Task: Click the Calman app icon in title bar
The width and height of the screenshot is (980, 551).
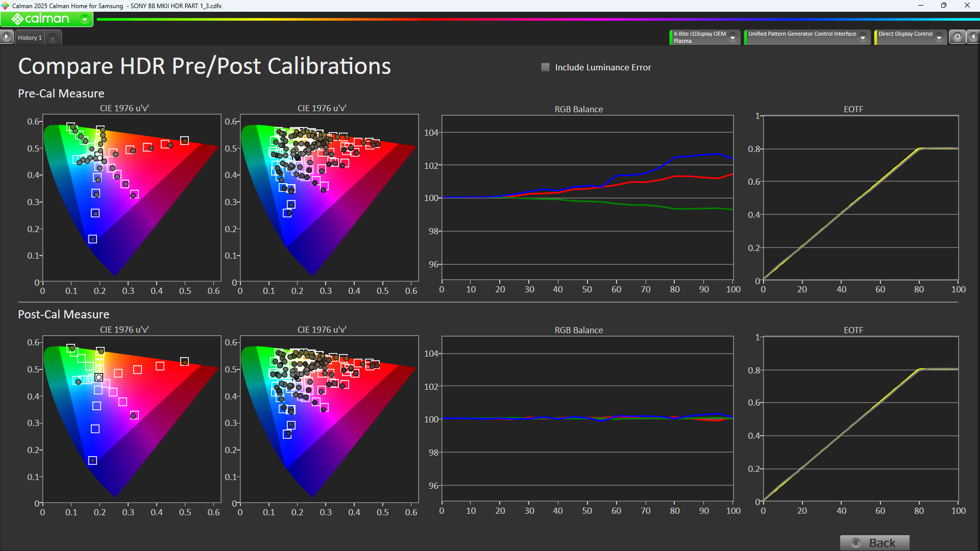Action: point(6,6)
